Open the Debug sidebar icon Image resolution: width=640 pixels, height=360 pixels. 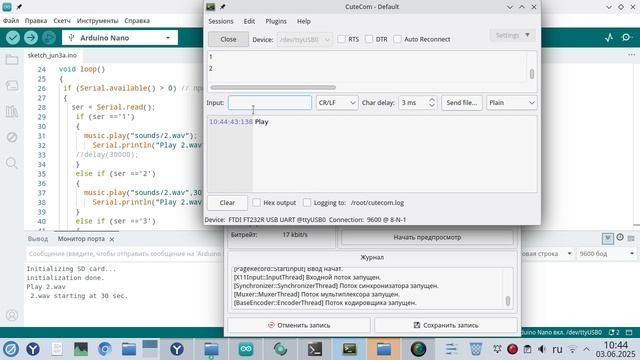(12, 137)
